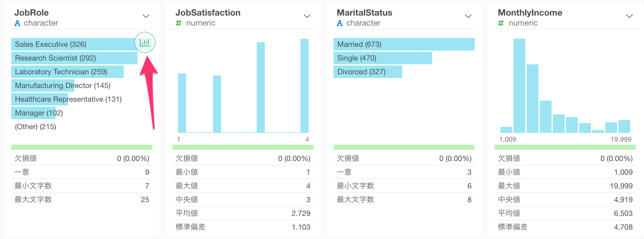Expand the MaritalStatus column menu chevron
Viewport: 644px width, 239px height.
coord(468,16)
